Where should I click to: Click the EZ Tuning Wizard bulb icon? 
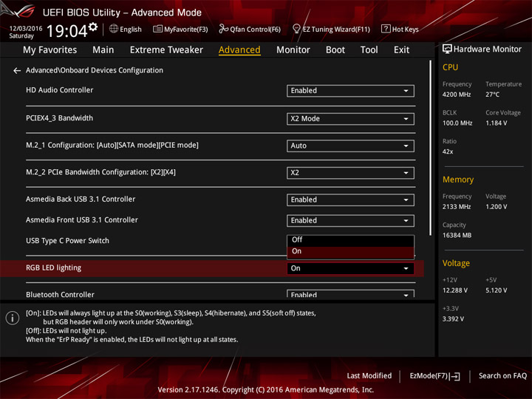pyautogui.click(x=296, y=29)
